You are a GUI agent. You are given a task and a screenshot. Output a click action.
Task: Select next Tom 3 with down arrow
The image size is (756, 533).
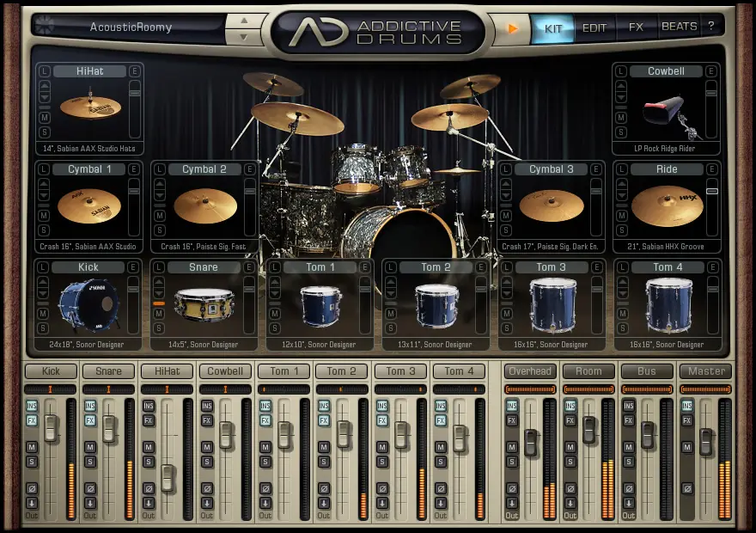507,293
